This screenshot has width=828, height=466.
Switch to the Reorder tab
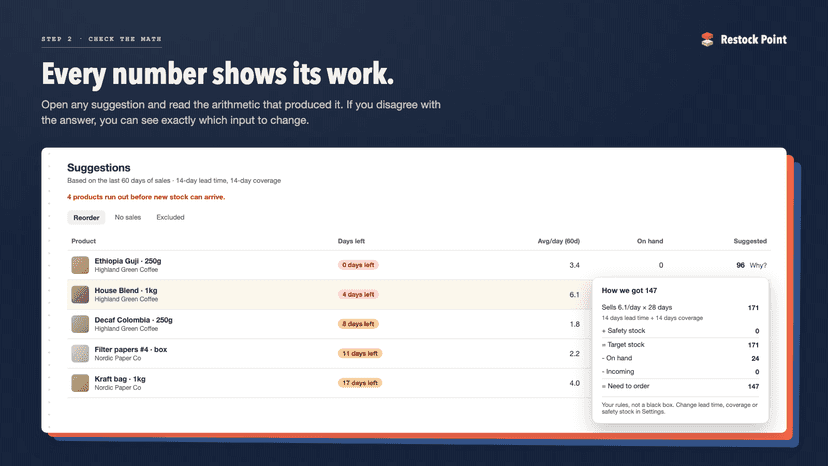(86, 217)
